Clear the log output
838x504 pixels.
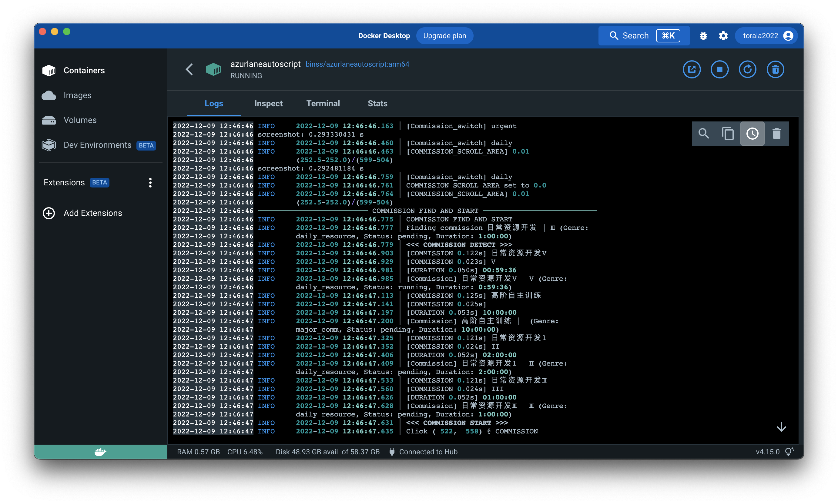[x=776, y=134]
